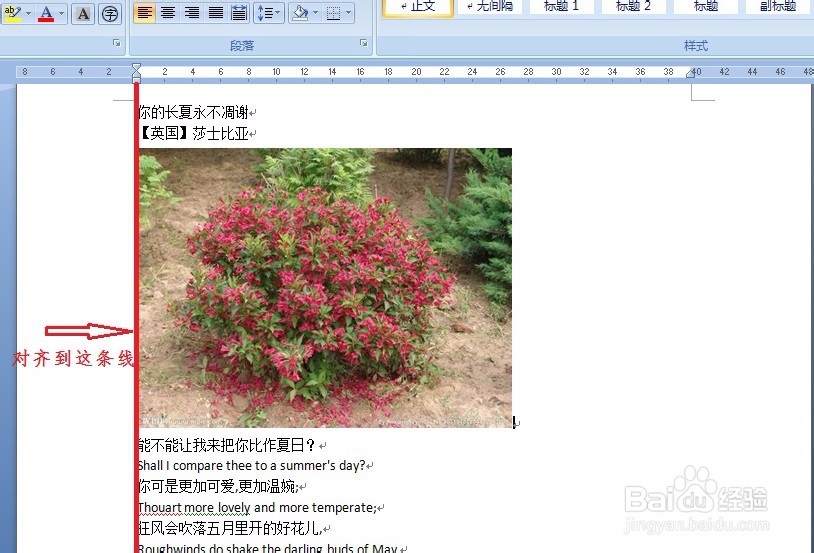Apply the 标题 style
The image size is (814, 553).
706,7
